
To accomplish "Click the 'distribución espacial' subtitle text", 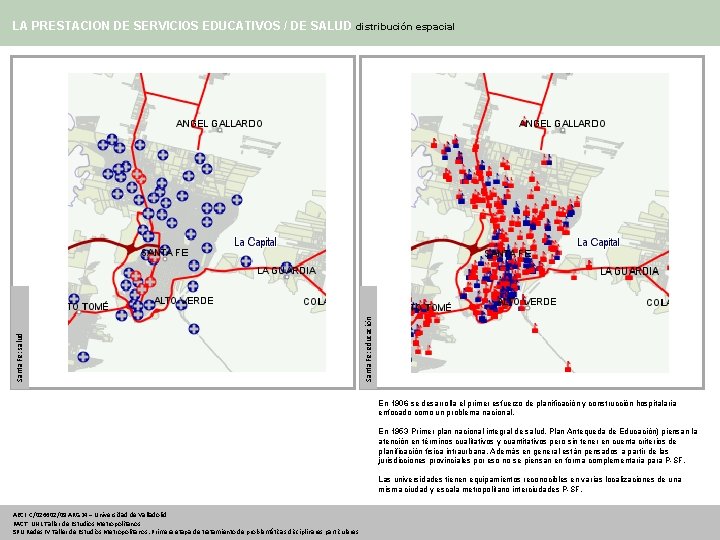I will point(405,27).
